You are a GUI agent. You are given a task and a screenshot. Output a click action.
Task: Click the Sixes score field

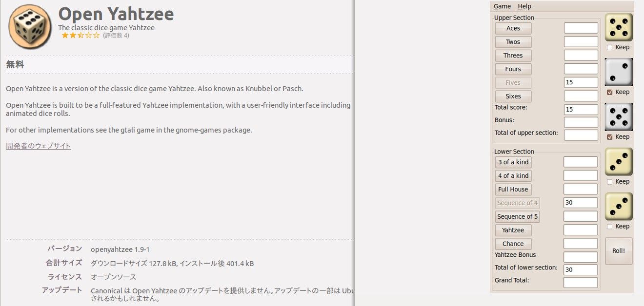(581, 96)
